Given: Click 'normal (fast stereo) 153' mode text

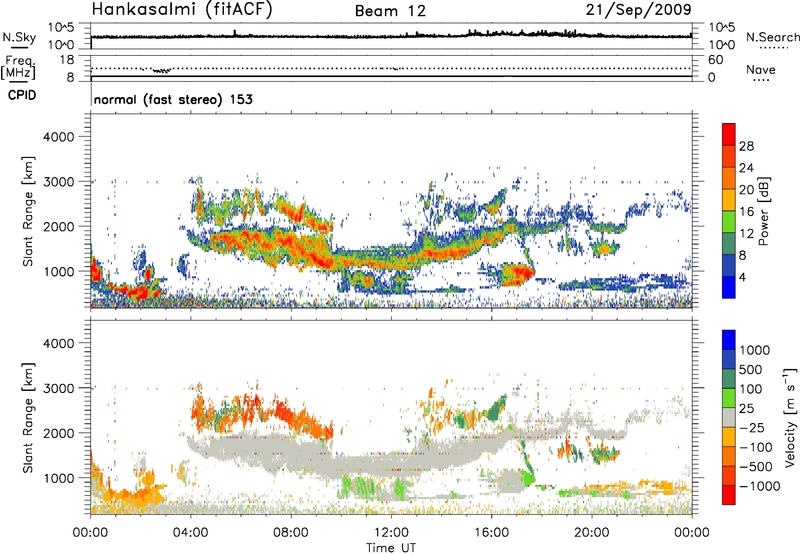Looking at the screenshot, I should [173, 99].
